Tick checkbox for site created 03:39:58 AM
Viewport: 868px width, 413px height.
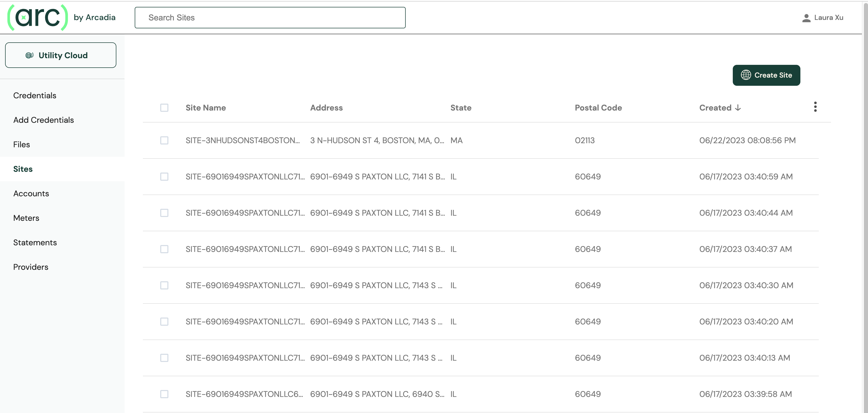click(x=164, y=394)
